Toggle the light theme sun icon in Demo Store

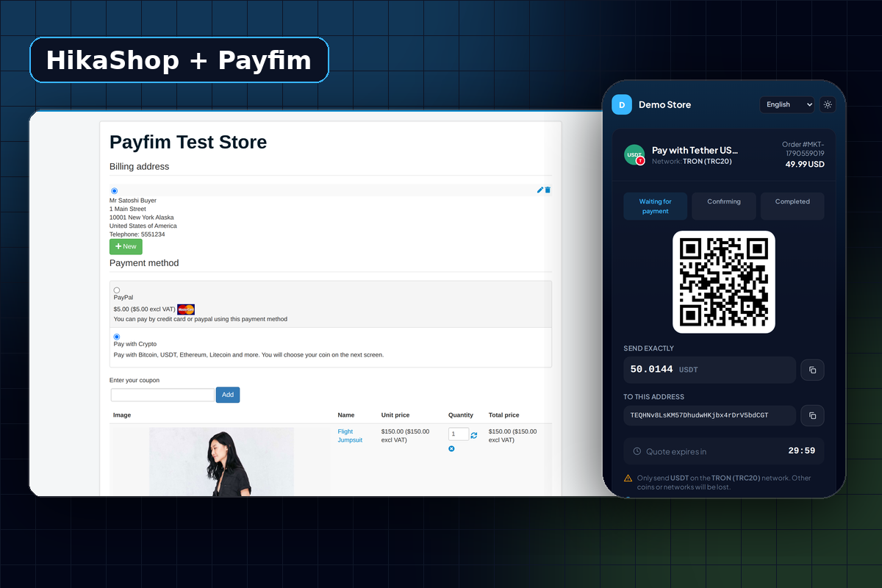coord(828,104)
